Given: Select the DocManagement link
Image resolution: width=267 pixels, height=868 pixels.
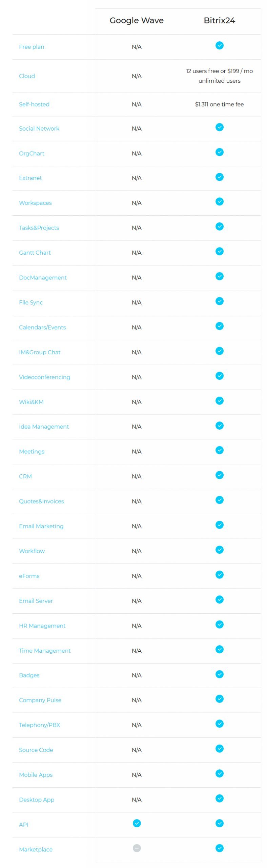Looking at the screenshot, I should point(43,277).
